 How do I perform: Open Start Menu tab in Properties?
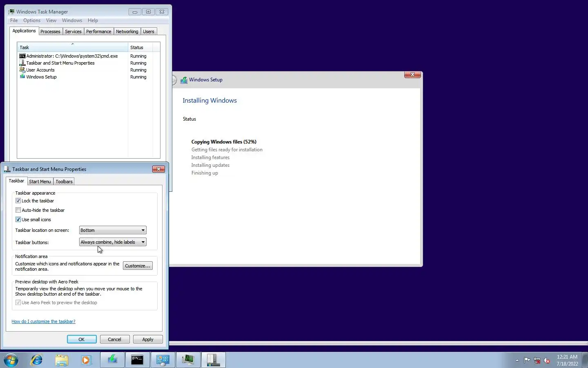tap(40, 182)
